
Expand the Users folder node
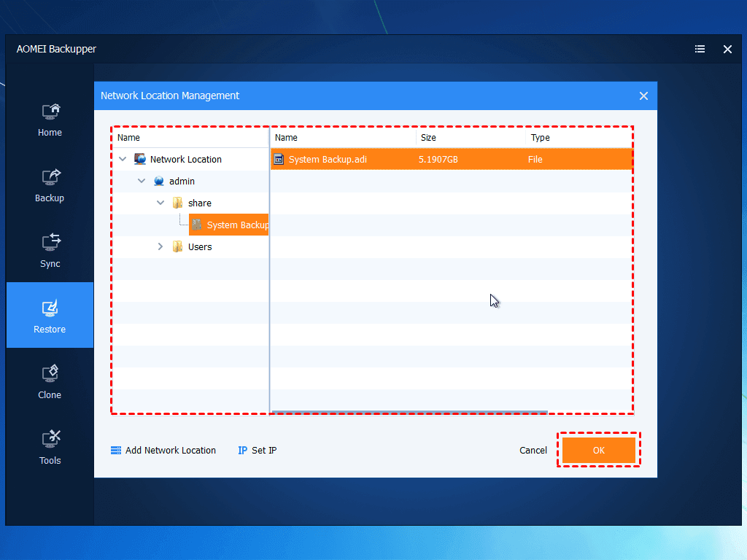point(160,246)
